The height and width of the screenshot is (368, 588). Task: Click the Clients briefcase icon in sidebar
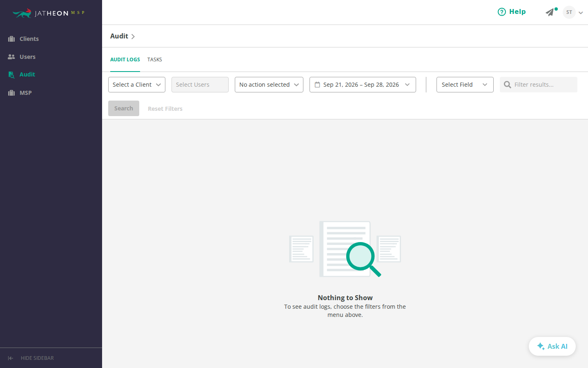11,39
